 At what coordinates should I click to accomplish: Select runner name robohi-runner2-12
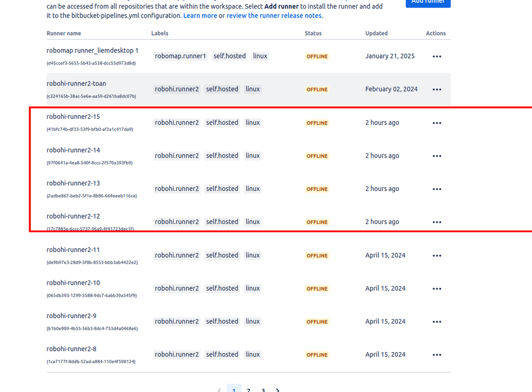tap(73, 216)
